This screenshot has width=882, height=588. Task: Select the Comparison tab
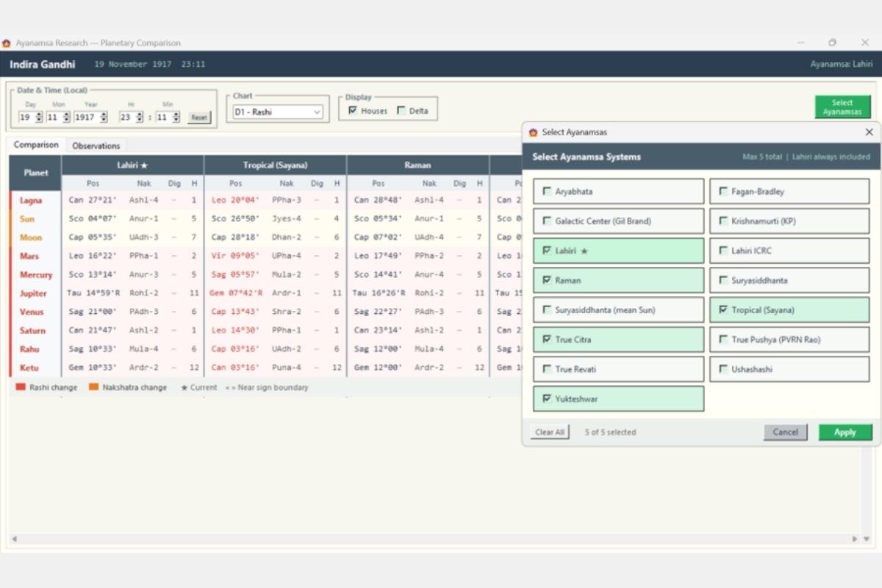tap(36, 145)
